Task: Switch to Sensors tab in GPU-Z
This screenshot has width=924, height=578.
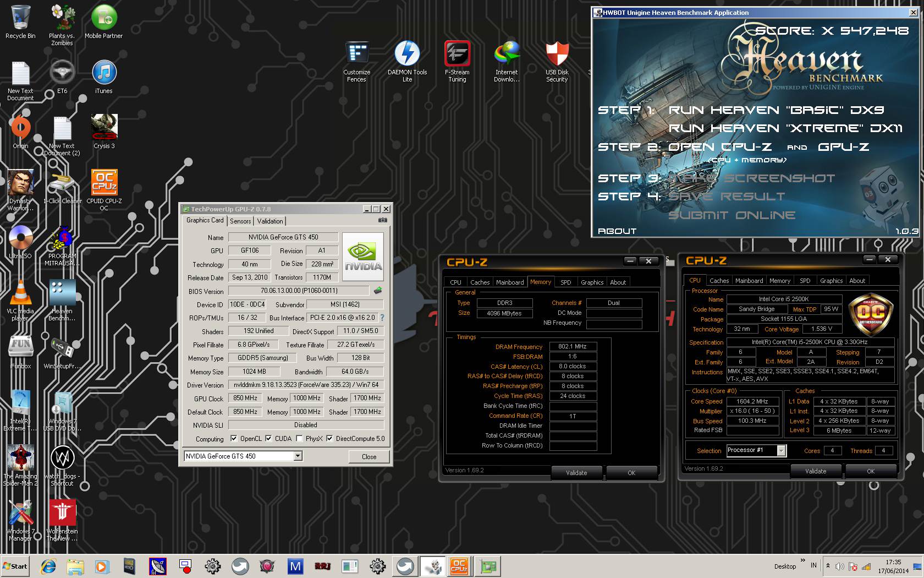Action: 240,221
